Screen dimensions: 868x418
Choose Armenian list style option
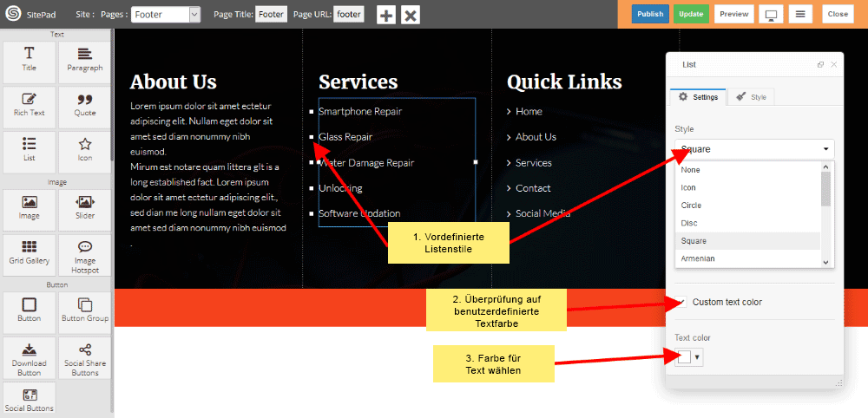tap(747, 258)
